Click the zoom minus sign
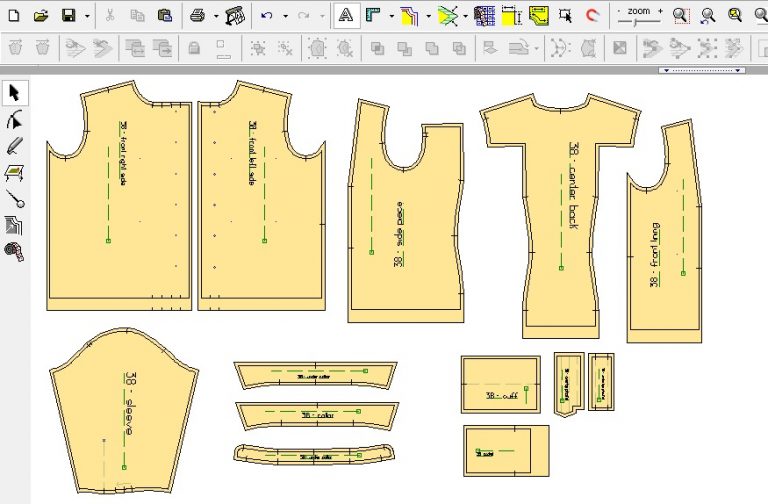This screenshot has height=504, width=768. click(x=621, y=11)
